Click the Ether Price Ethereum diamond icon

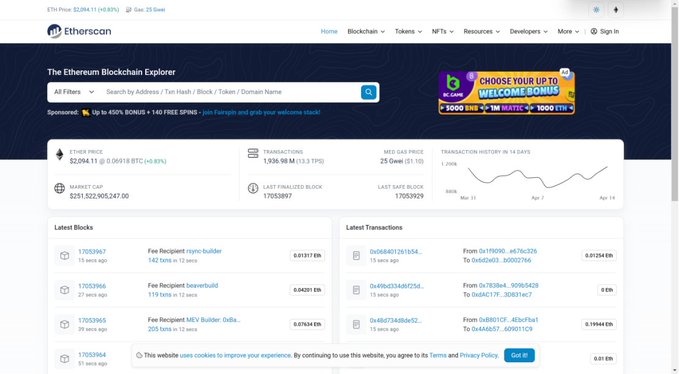point(60,155)
